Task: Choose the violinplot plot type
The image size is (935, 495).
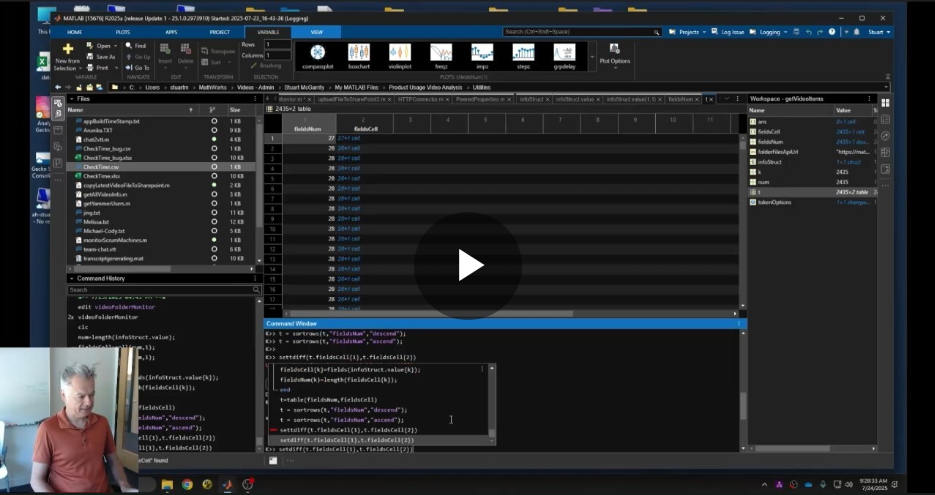Action: [400, 56]
